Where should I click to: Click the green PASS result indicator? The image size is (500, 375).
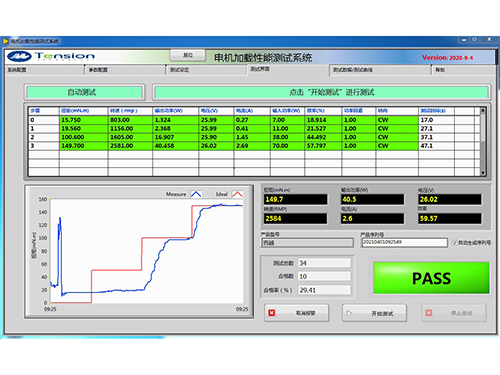[431, 278]
